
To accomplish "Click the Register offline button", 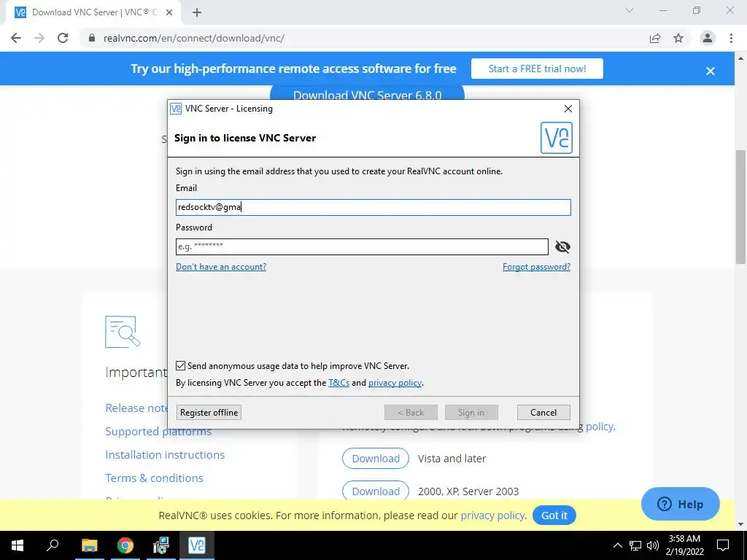I will pyautogui.click(x=209, y=413).
